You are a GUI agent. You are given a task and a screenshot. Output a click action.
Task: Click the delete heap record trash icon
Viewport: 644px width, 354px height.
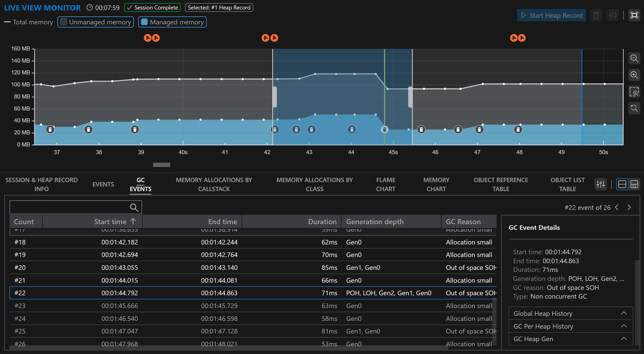tap(596, 15)
